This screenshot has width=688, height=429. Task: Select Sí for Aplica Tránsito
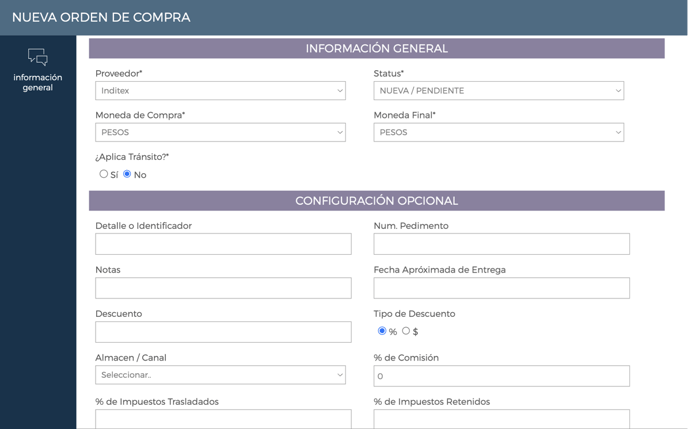pyautogui.click(x=104, y=174)
